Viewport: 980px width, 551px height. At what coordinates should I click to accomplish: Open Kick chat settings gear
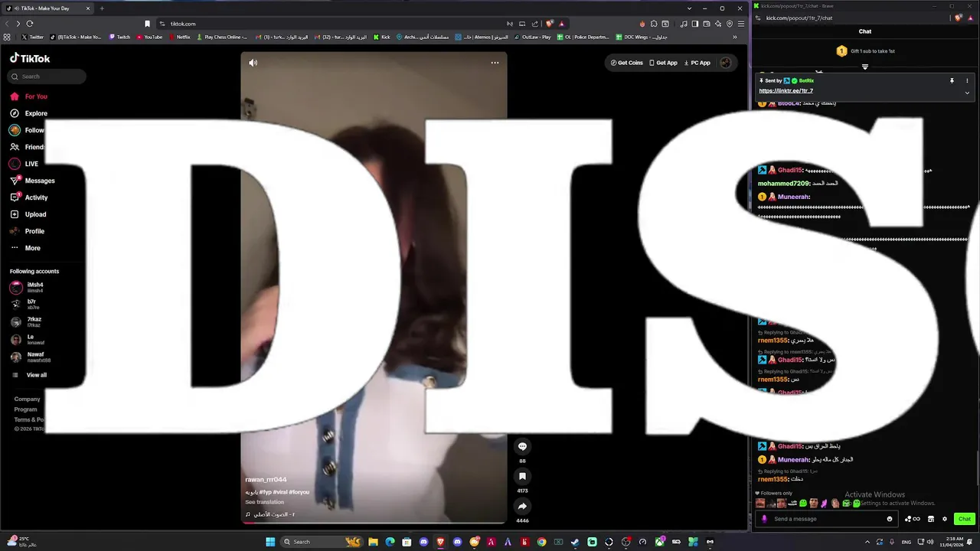click(x=945, y=519)
